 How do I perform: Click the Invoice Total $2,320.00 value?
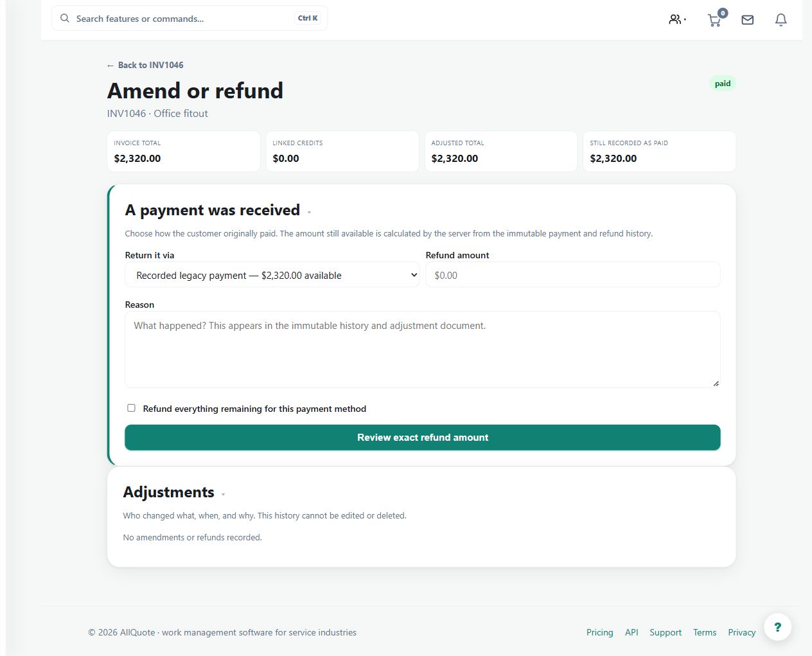(x=137, y=159)
